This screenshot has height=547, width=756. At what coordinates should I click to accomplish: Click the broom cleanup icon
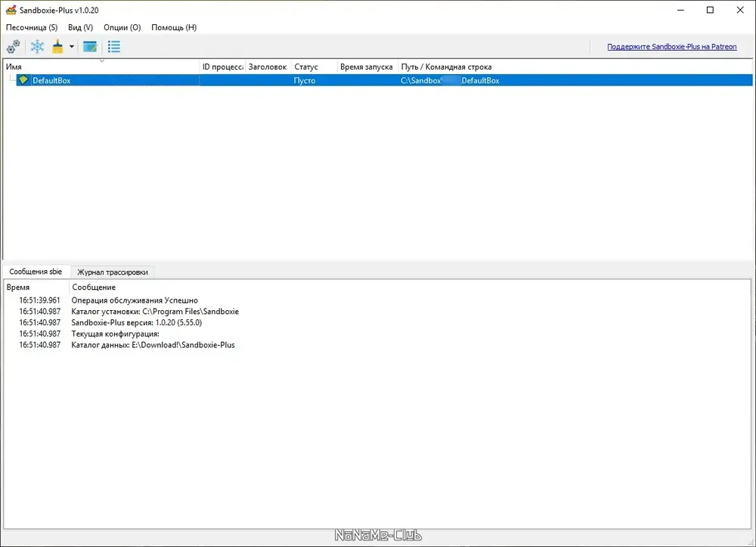tap(58, 47)
